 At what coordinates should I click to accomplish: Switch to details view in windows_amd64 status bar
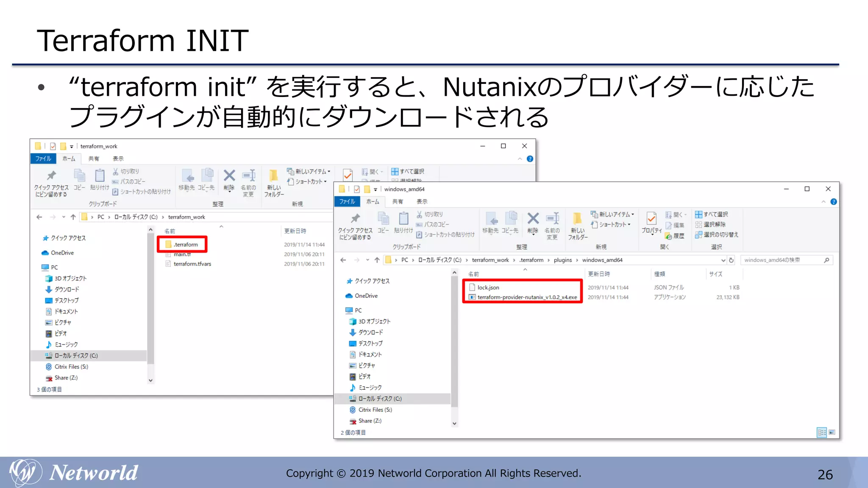pyautogui.click(x=822, y=433)
